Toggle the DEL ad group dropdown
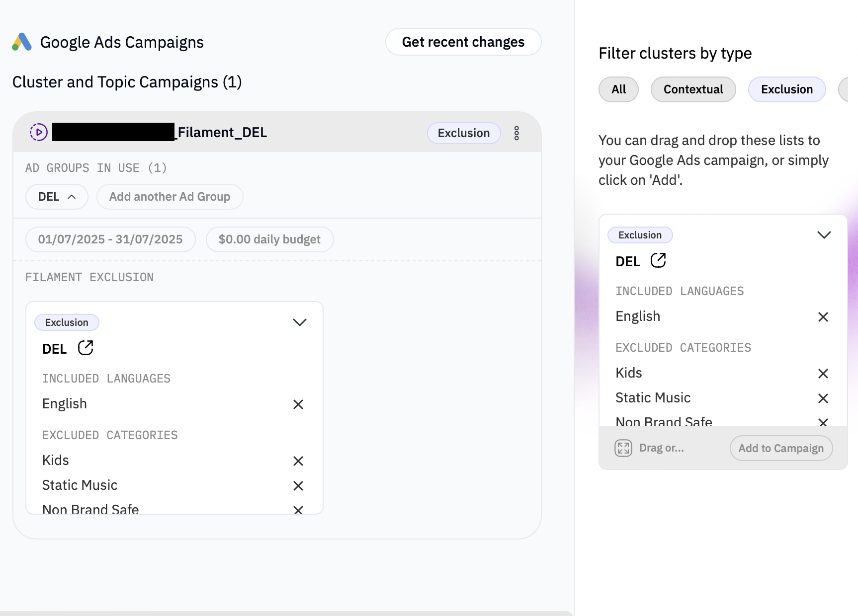858x616 pixels. (57, 197)
